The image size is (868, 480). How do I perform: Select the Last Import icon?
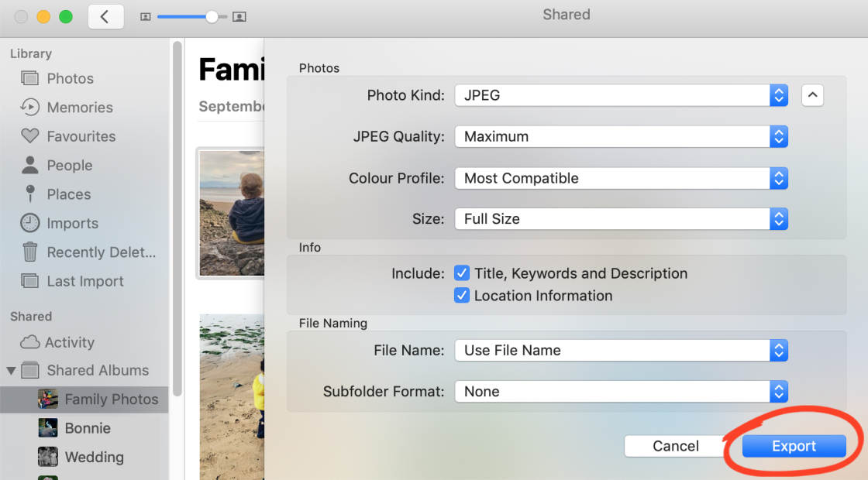[x=30, y=281]
